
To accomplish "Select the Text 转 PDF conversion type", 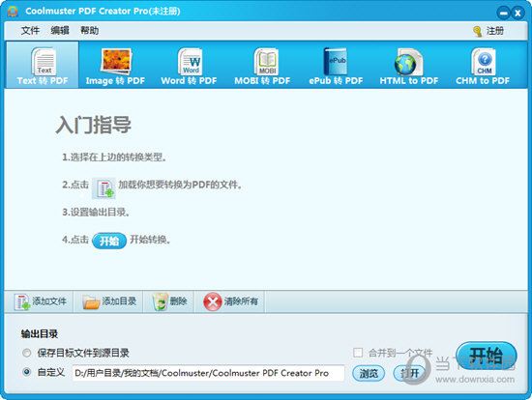I will [x=43, y=65].
